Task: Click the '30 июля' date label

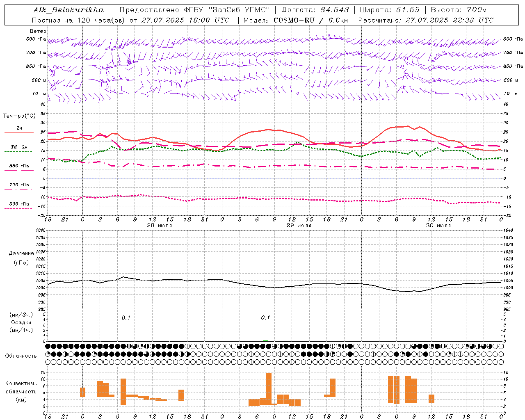Action: point(438,226)
